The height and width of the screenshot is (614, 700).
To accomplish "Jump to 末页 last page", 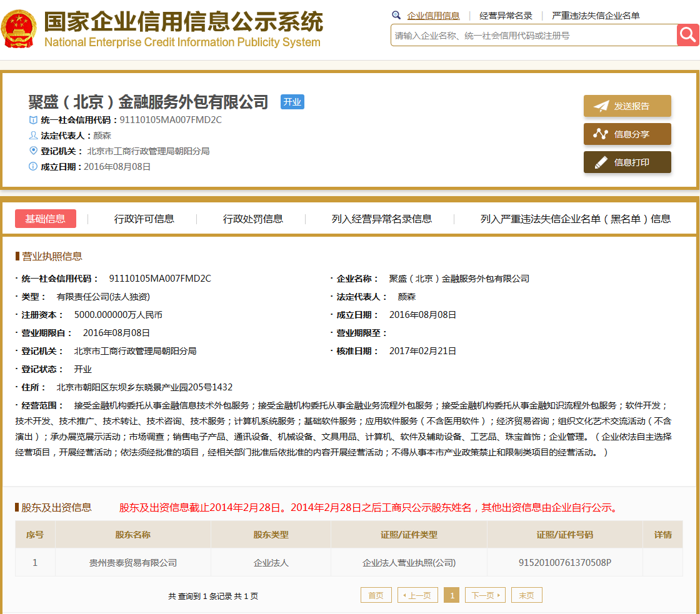I will (x=526, y=595).
